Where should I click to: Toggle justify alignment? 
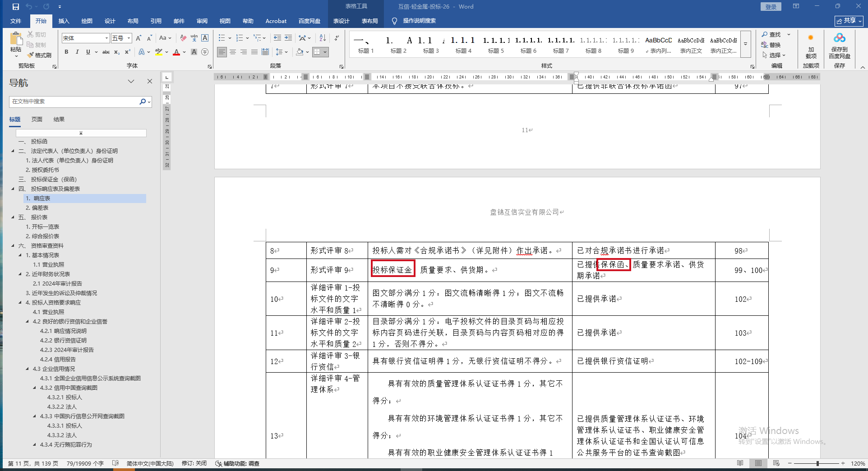tap(254, 52)
